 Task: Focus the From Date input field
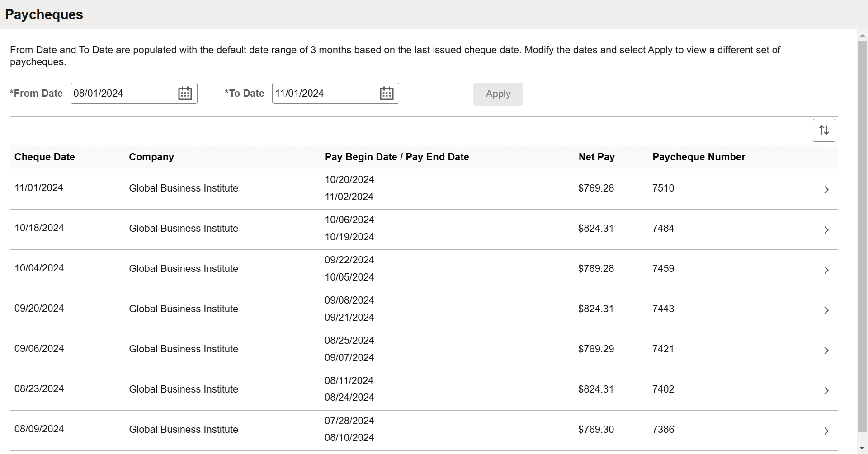123,94
